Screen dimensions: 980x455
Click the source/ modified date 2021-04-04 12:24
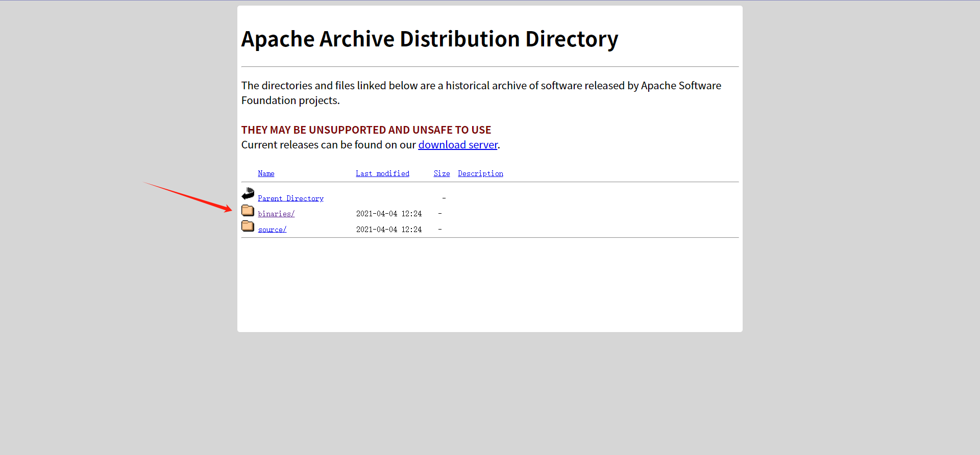tap(389, 230)
